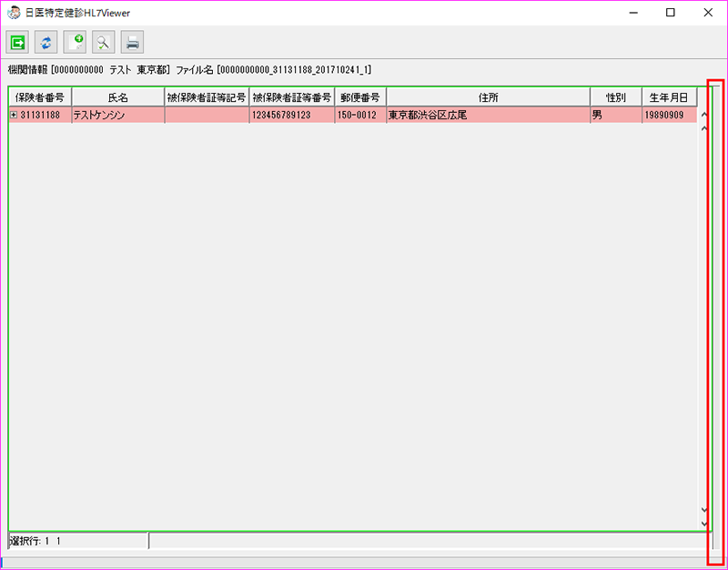Screen dimensions: 728x570
Task: Click the topmost scroll-up arrow of grid
Action: [703, 116]
